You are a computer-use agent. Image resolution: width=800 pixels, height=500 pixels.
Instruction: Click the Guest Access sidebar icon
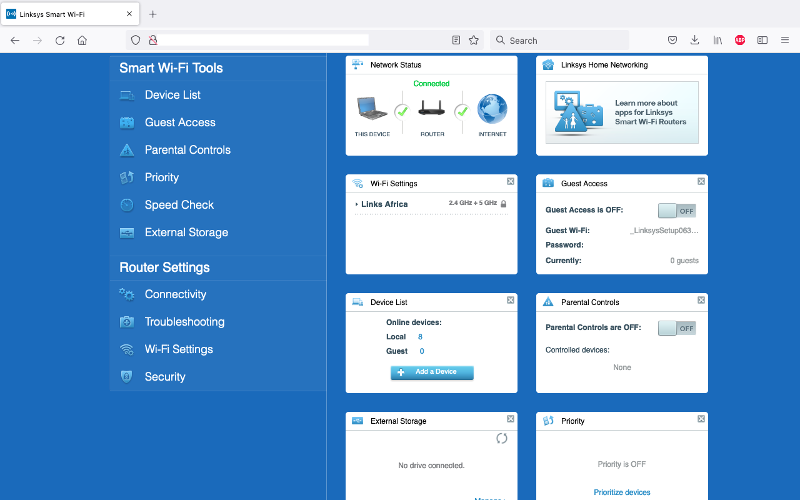(127, 122)
